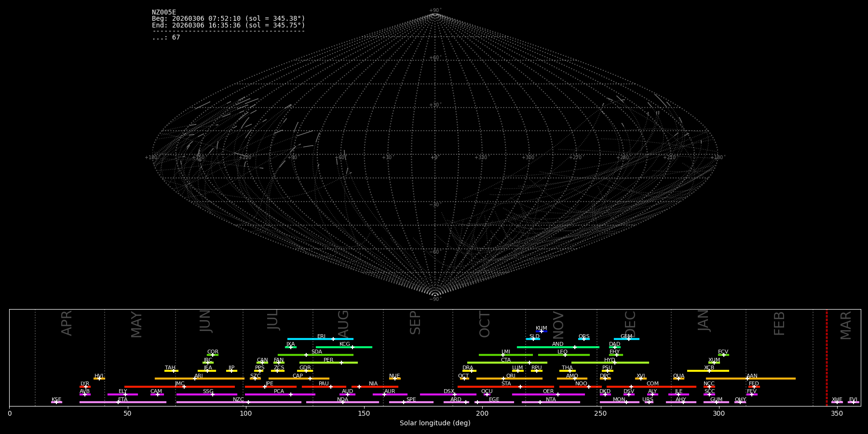Click the ARI shower label
The width and height of the screenshot is (868, 434).
tap(199, 376)
